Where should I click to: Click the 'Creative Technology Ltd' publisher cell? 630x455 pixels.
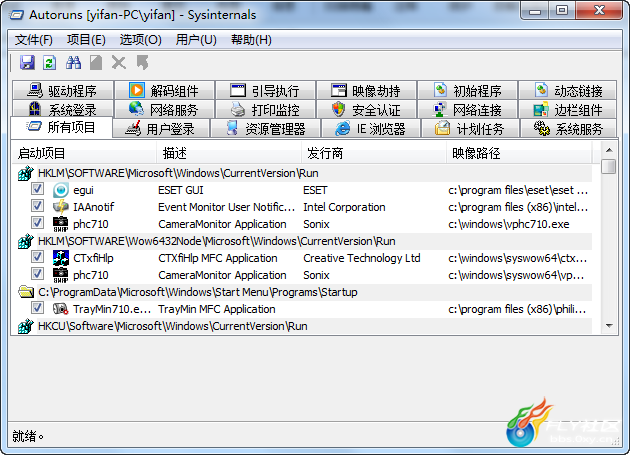coord(362,258)
